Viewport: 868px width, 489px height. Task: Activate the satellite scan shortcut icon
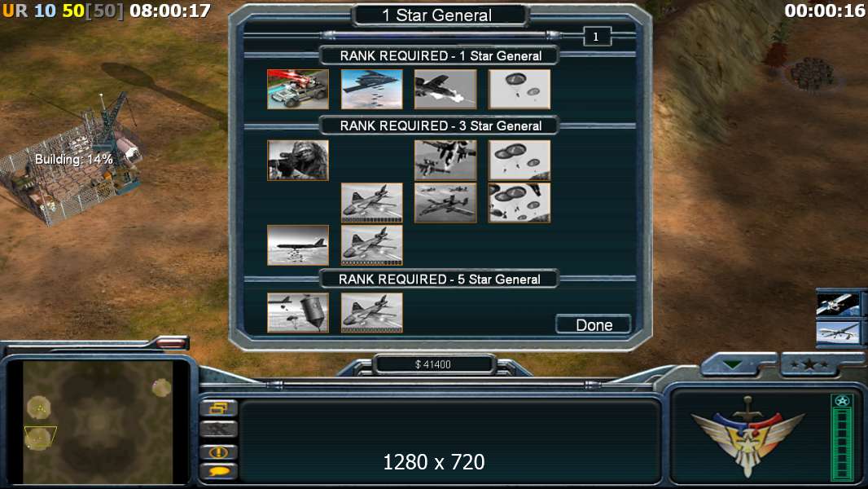click(x=838, y=304)
